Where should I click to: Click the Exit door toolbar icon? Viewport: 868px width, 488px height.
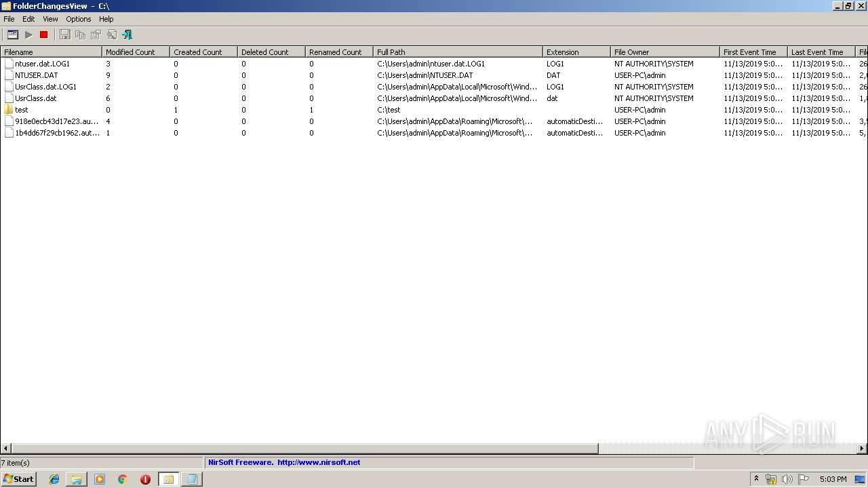click(127, 35)
